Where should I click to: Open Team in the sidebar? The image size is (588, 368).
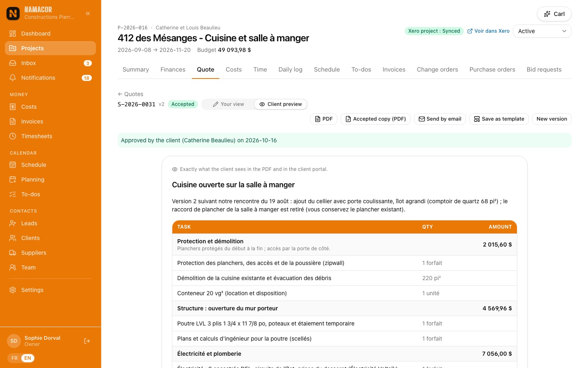[50, 267]
